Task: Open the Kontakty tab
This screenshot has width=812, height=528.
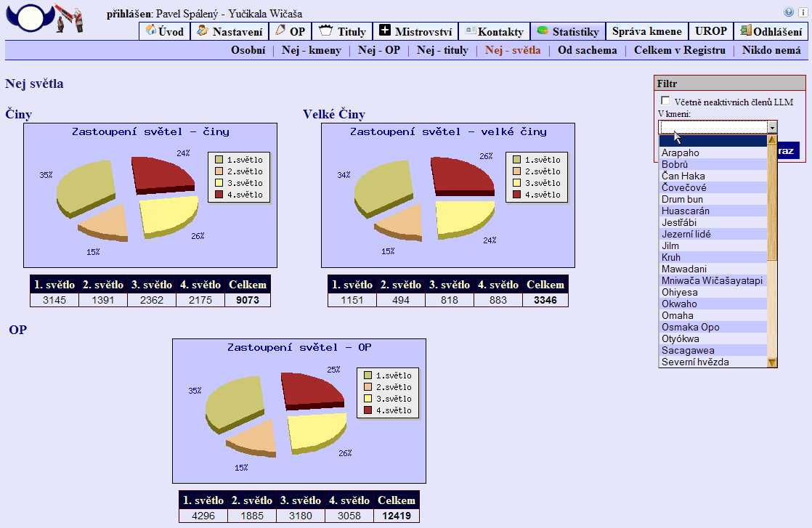Action: [494, 31]
